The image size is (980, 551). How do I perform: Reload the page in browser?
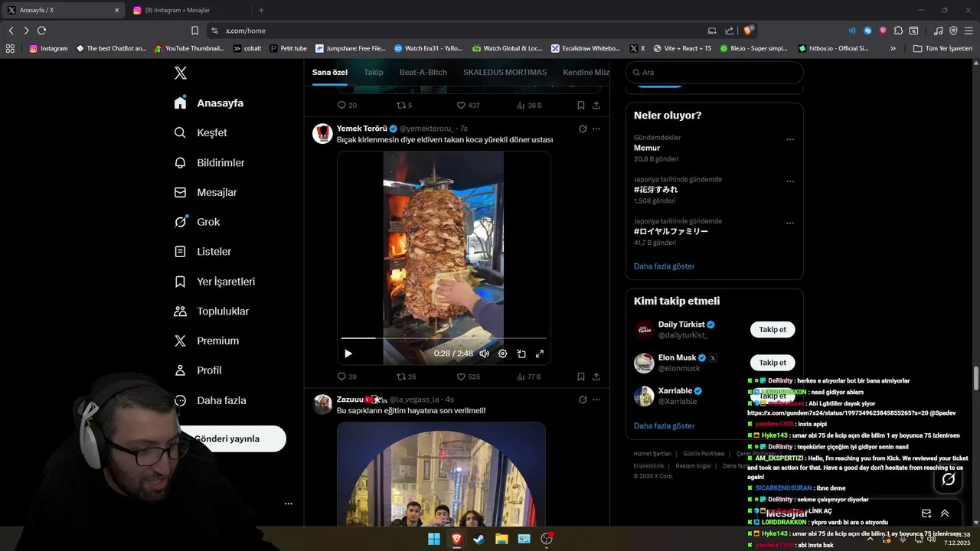point(41,31)
